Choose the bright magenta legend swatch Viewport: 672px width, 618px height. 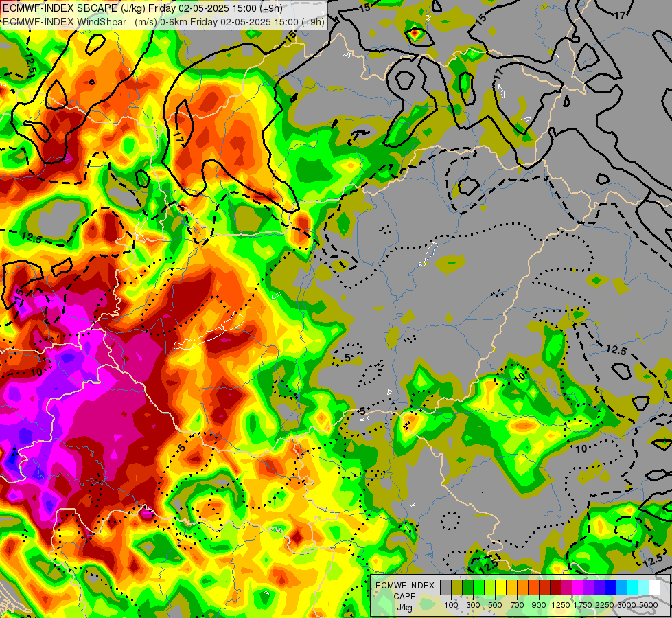[x=578, y=587]
